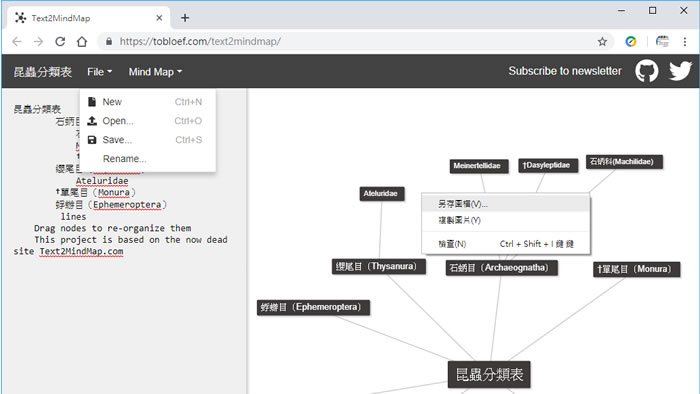Select the root node 昆蟲分類表 in the map
This screenshot has height=394, width=700.
[x=489, y=374]
